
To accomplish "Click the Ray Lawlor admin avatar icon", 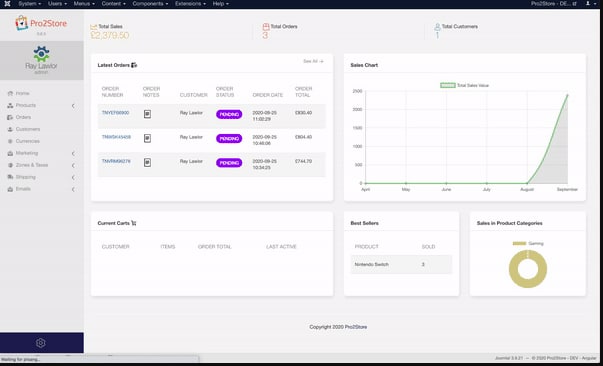I will pos(41,54).
